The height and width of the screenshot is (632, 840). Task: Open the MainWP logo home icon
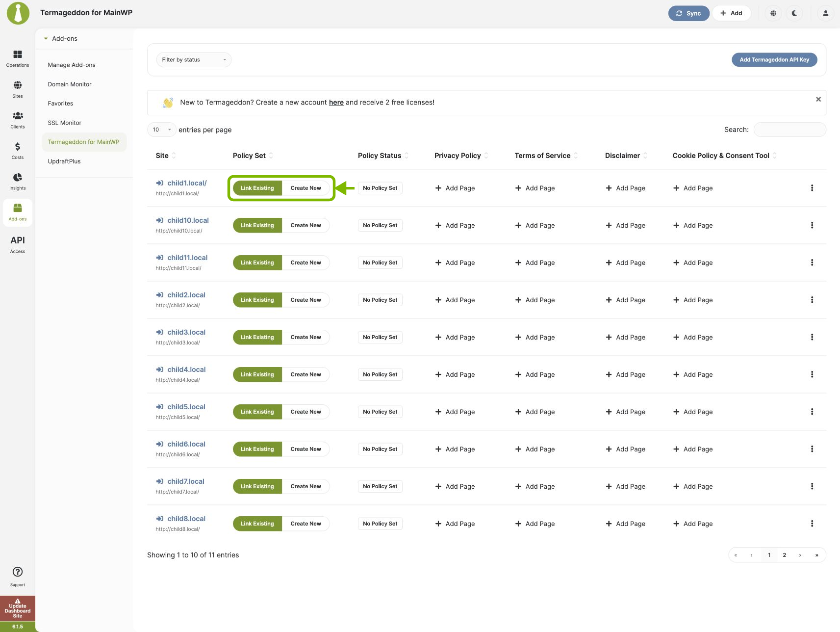(x=18, y=13)
